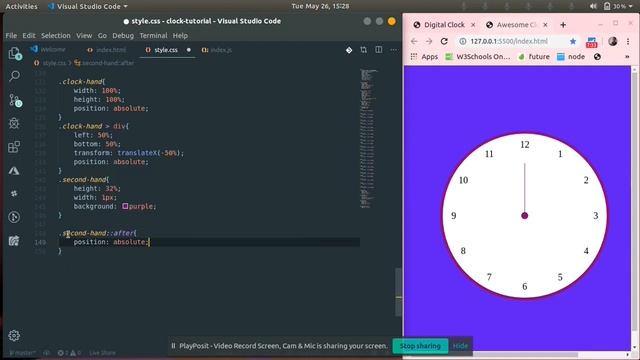
Task: Click Stop sharing button
Action: click(x=420, y=346)
